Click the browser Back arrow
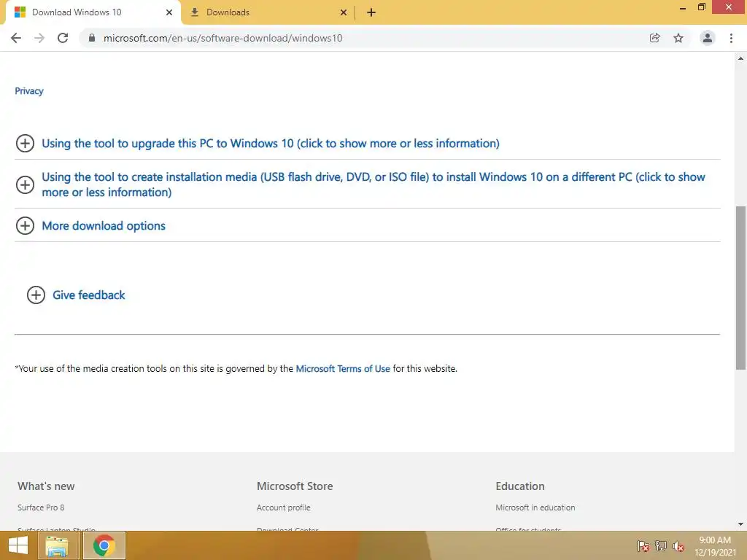Image resolution: width=747 pixels, height=560 pixels. pyautogui.click(x=16, y=38)
